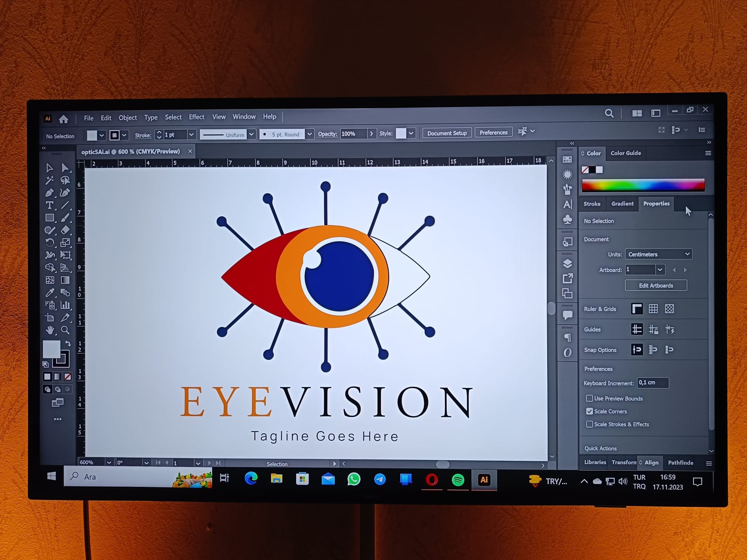Toggle lock guides in Guides row
This screenshot has width=747, height=560.
tap(653, 329)
